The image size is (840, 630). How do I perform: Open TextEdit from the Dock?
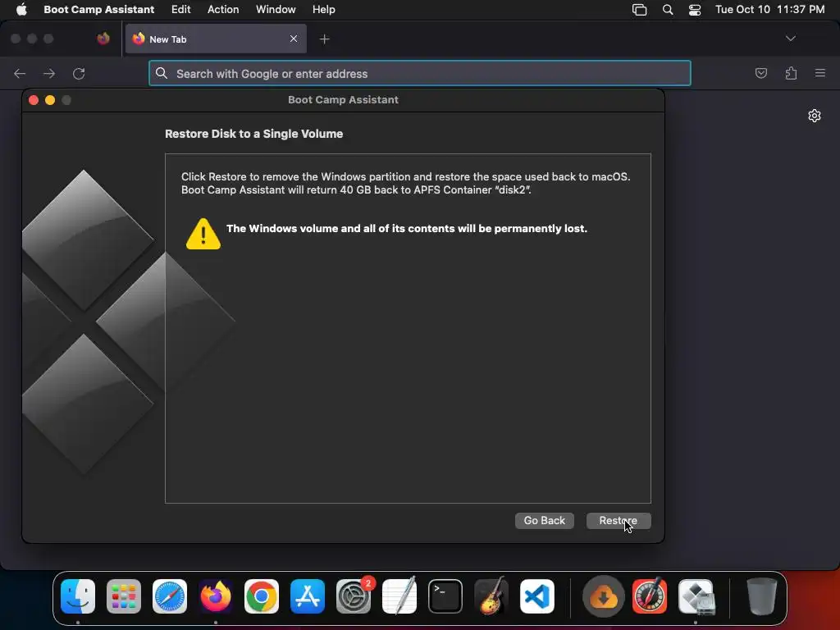[x=399, y=596]
